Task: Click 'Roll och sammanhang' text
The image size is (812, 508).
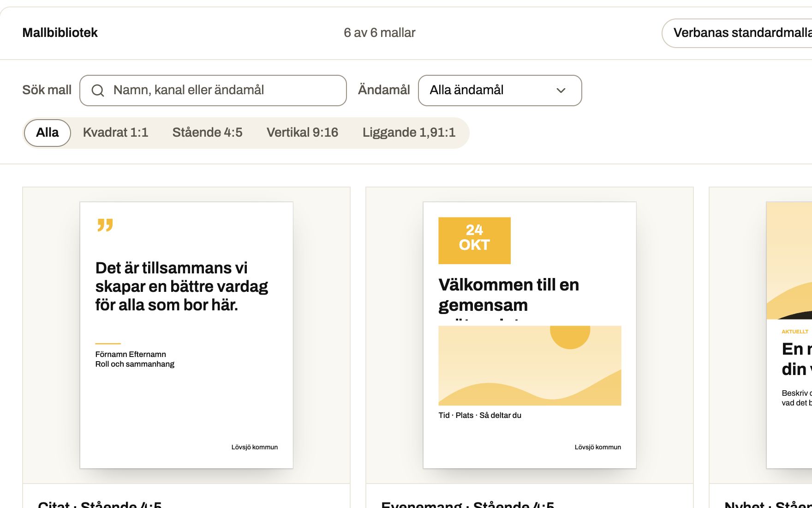Action: point(135,364)
